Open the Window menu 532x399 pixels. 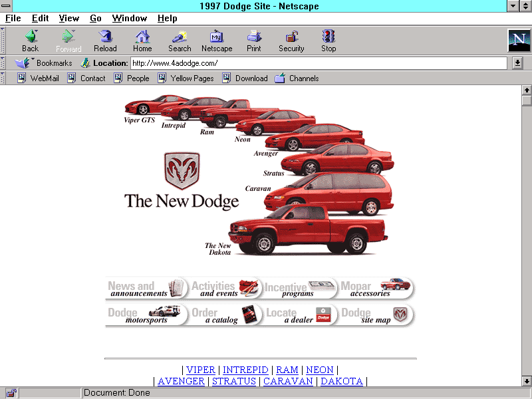[130, 18]
